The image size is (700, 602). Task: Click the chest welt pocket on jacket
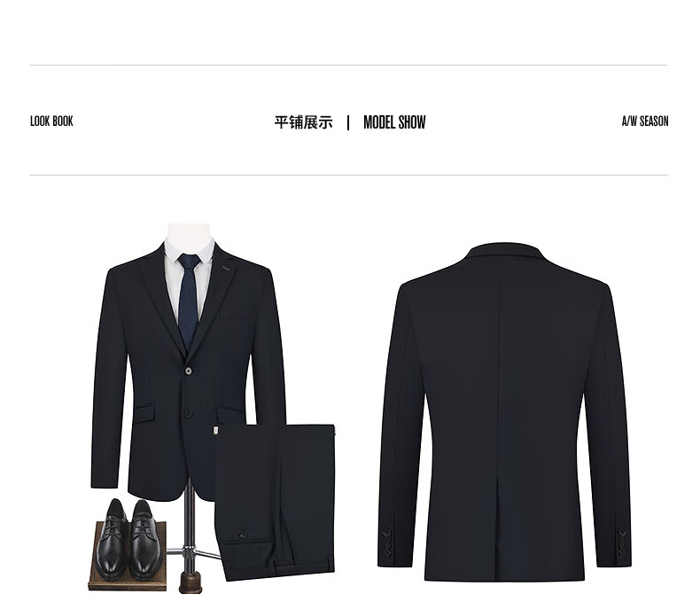pos(237,317)
